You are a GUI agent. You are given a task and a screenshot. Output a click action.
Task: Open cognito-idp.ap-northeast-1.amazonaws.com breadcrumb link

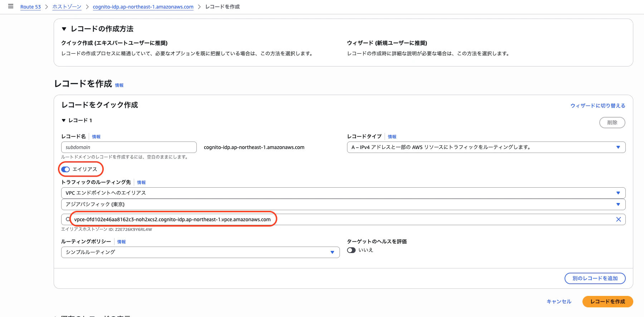143,7
